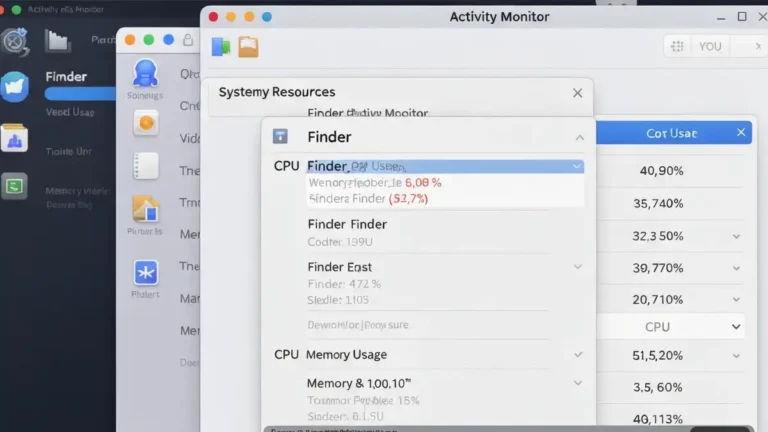Click the 40,113% value

click(x=657, y=419)
